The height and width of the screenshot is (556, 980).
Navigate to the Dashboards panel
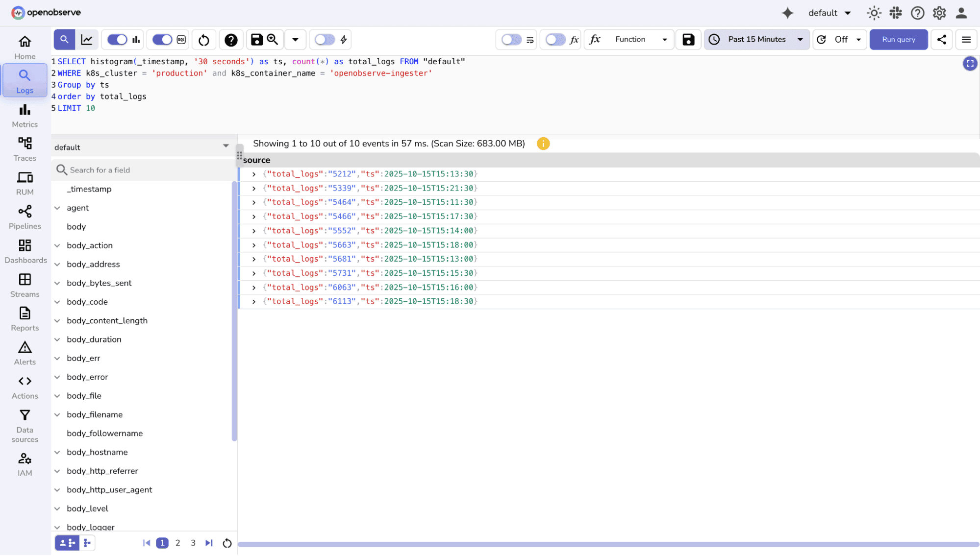(x=25, y=250)
